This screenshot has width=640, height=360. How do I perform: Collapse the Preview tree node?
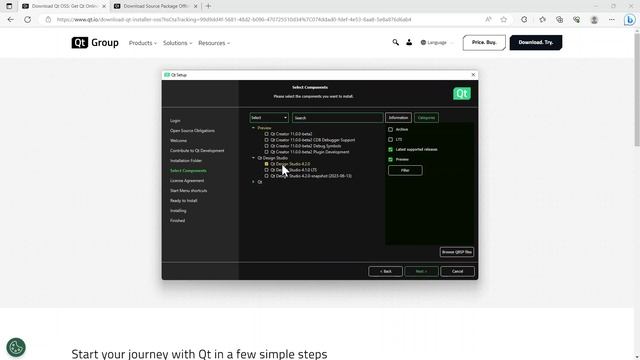click(253, 128)
